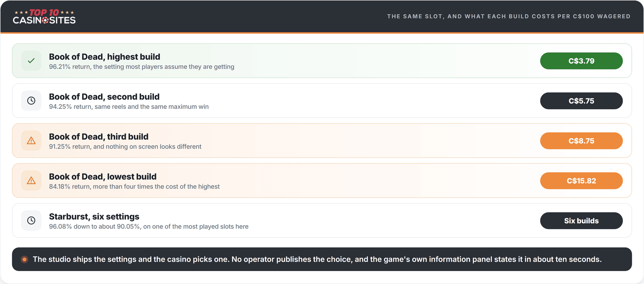The width and height of the screenshot is (644, 284).
Task: Click the dark C$5.75 pill
Action: (x=581, y=101)
